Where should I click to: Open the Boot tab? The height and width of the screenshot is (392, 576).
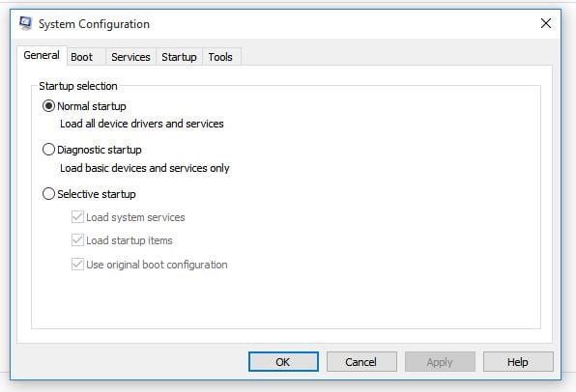pyautogui.click(x=81, y=57)
